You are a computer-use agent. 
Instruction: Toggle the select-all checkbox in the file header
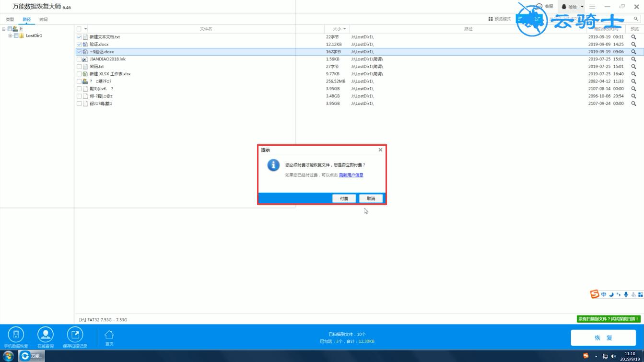(79, 29)
